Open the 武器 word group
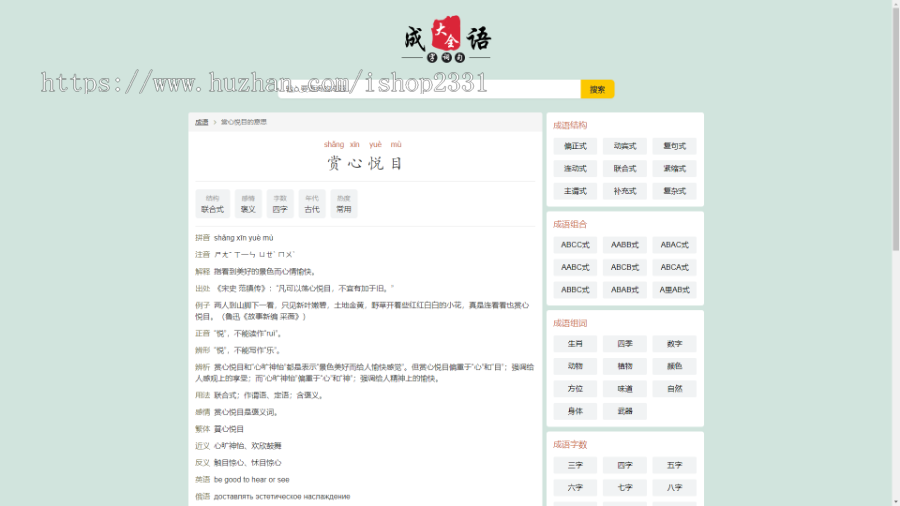Viewport: 900px width, 506px height. 625,411
